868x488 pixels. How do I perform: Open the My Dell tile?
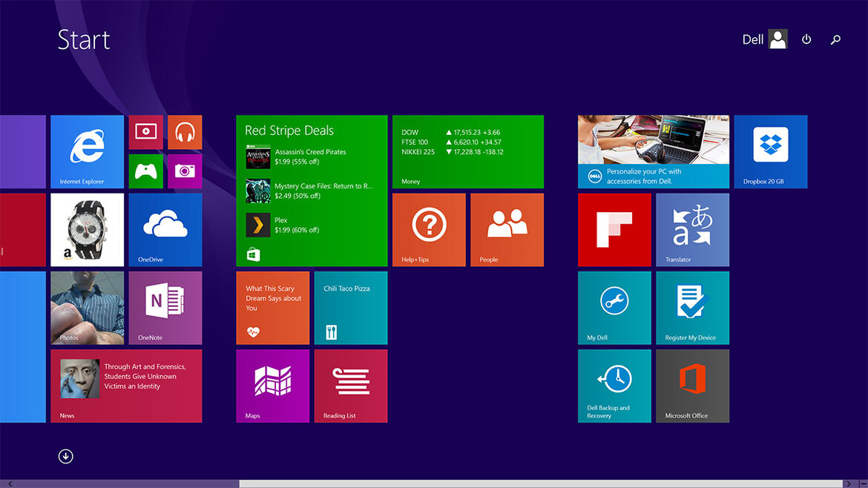[x=614, y=308]
